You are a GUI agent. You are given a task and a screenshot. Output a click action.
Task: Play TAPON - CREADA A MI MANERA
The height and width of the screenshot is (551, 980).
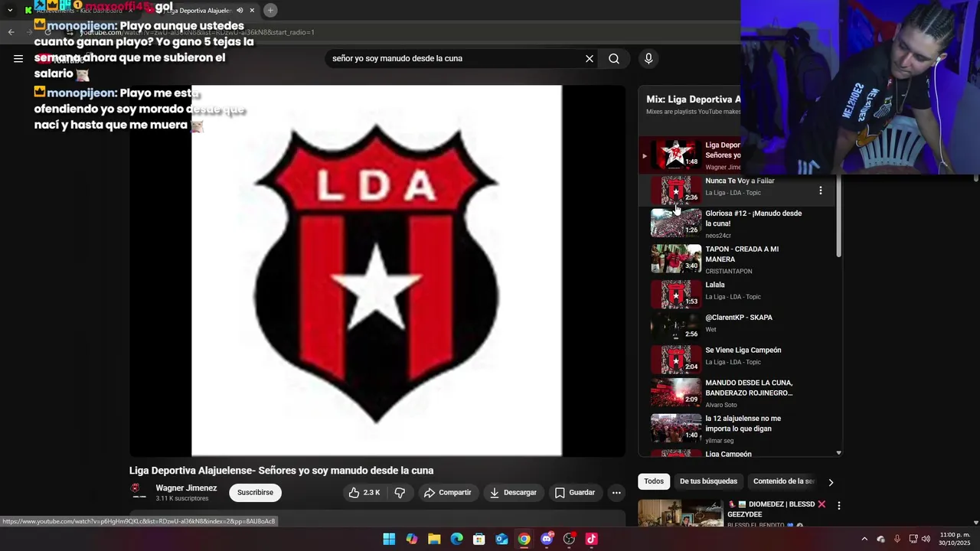click(x=735, y=259)
